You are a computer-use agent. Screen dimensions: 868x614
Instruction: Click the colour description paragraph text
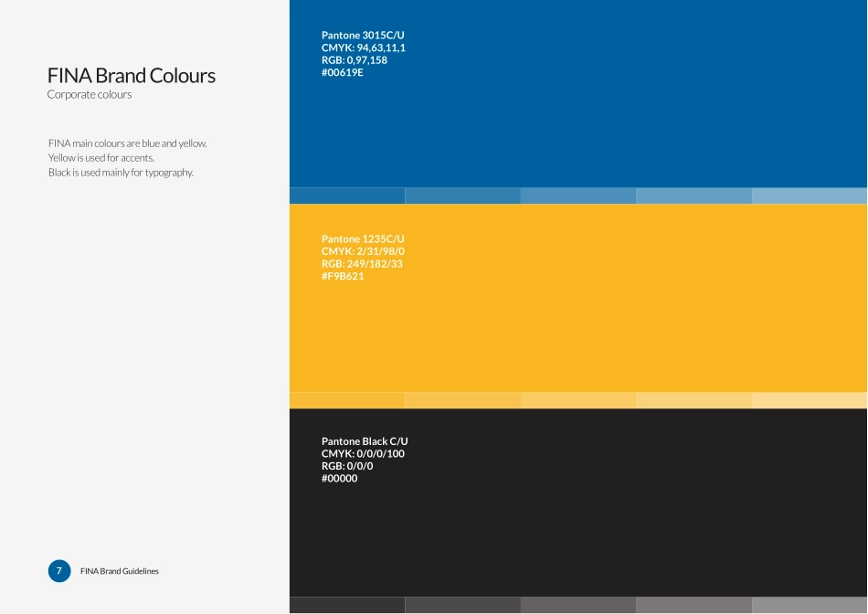(128, 158)
